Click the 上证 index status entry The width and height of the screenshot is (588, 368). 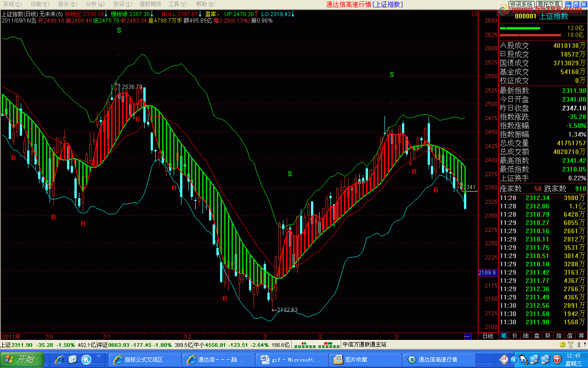[x=48, y=345]
